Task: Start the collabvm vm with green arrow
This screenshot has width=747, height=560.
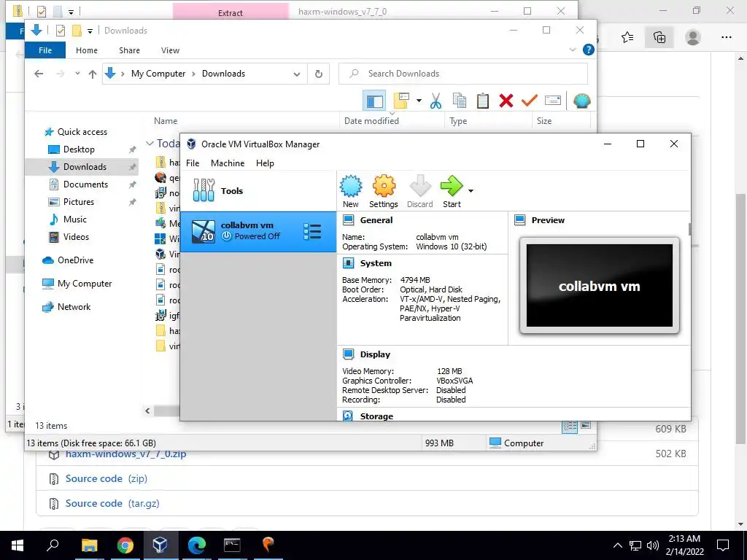Action: [452, 192]
